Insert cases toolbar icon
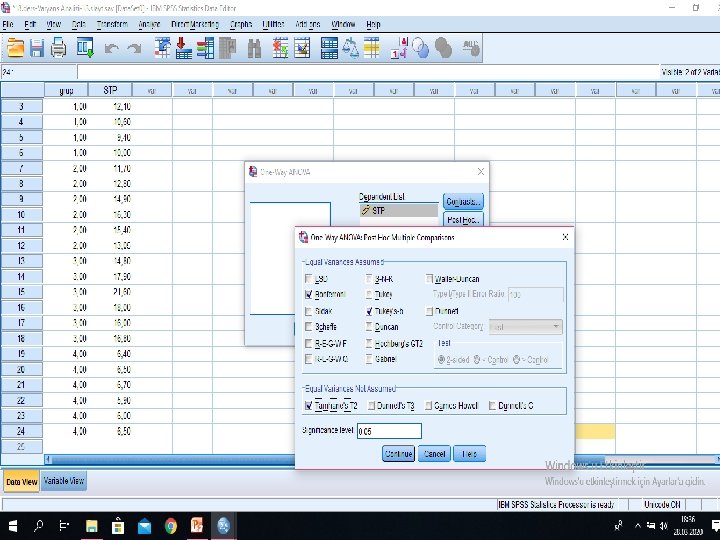Viewport: 720px width, 540px height. [280, 48]
